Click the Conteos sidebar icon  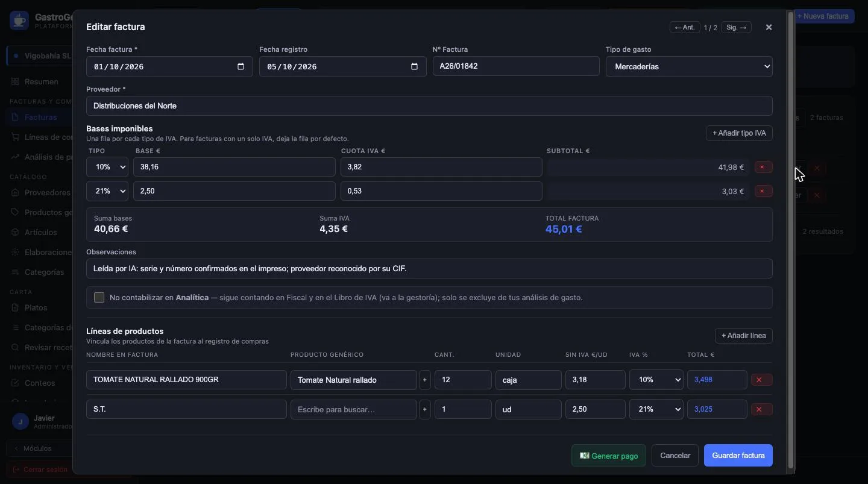15,383
